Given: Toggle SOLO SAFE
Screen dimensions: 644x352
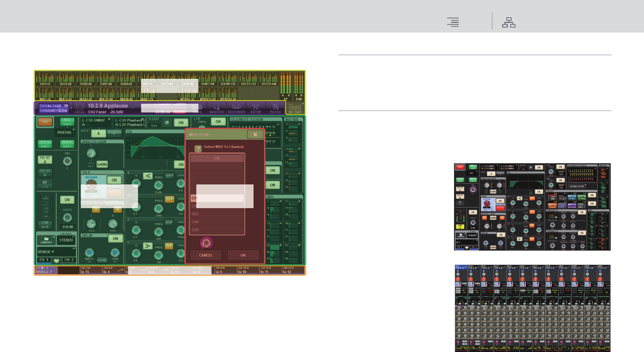Looking at the screenshot, I should 45,144.
